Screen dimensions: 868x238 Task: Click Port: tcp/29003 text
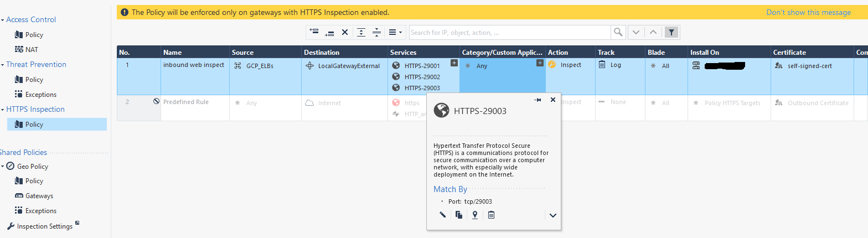pos(470,201)
